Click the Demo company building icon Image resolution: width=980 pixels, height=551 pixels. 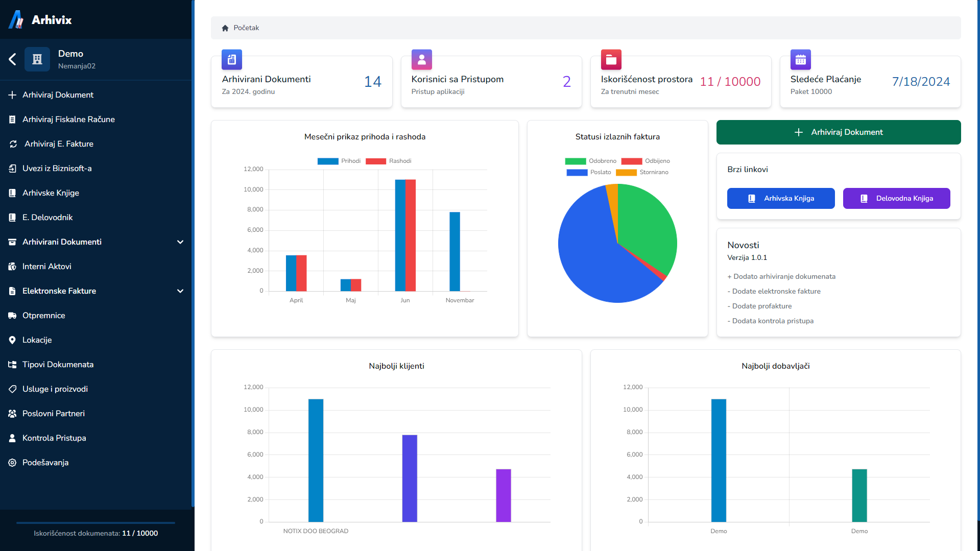click(x=37, y=59)
